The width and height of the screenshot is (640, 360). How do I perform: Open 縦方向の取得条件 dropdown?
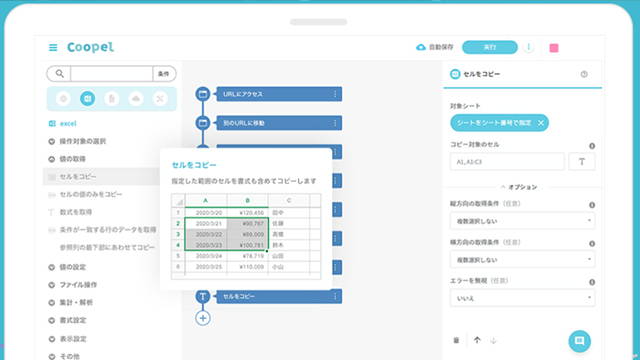click(522, 221)
